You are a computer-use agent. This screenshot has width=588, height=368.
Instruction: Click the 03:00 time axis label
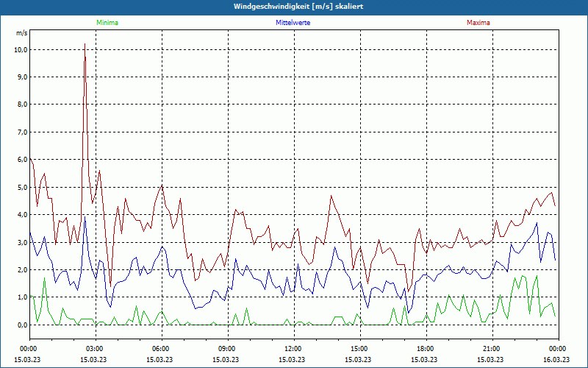[96, 349]
